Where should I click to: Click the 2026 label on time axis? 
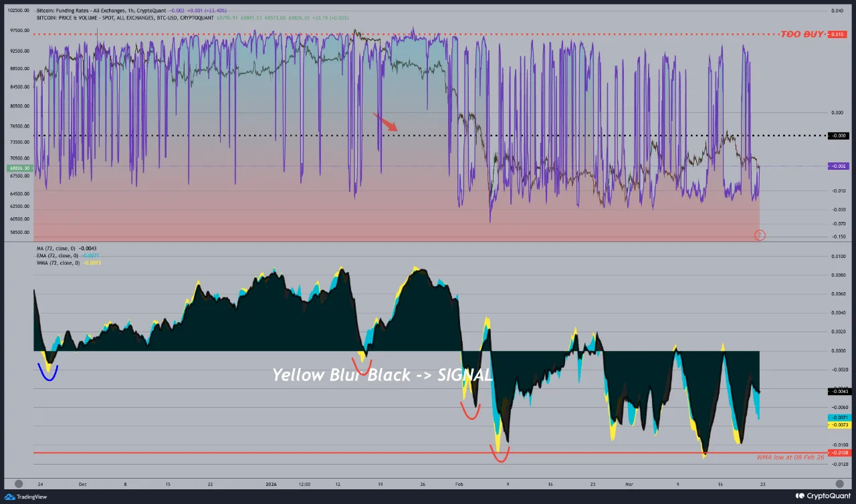271,483
